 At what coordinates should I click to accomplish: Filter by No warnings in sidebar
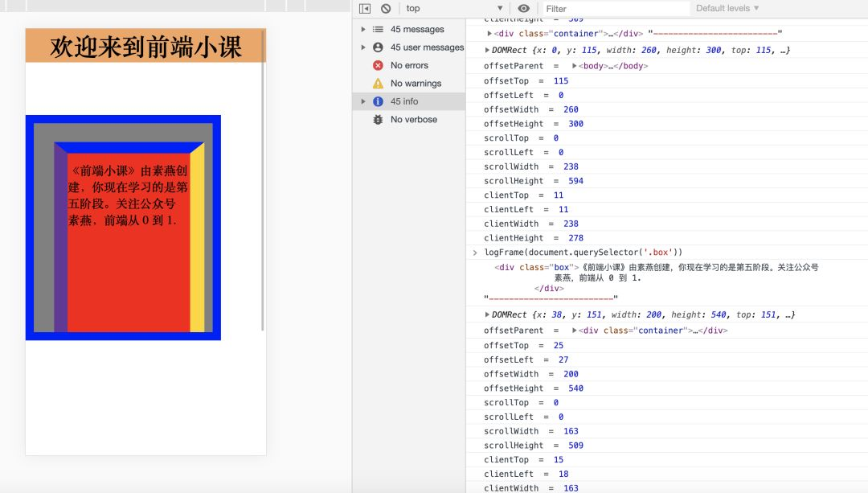click(409, 83)
